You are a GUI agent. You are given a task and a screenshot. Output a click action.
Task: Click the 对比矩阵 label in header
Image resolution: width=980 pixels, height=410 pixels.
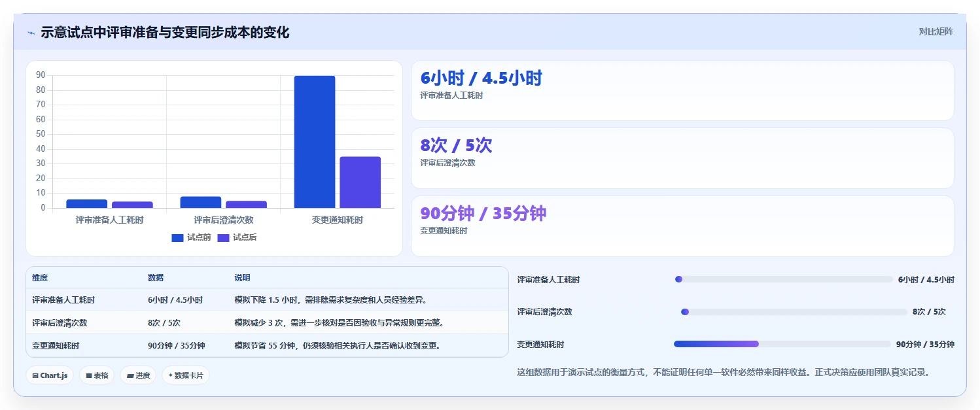coord(936,32)
